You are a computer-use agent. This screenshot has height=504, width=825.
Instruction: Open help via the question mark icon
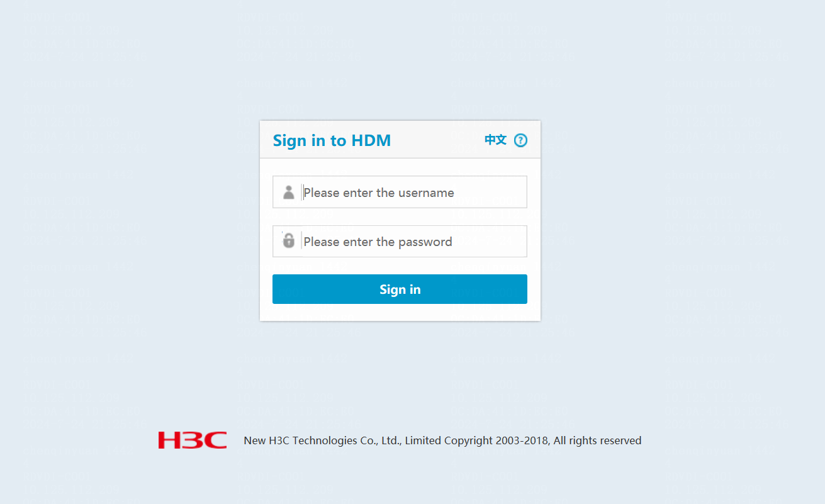point(520,140)
